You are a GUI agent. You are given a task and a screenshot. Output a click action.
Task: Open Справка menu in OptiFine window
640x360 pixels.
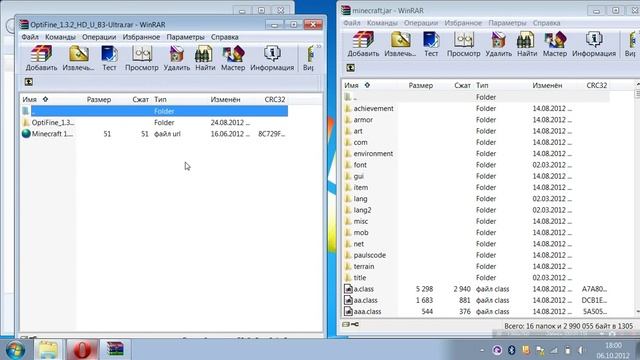click(224, 37)
